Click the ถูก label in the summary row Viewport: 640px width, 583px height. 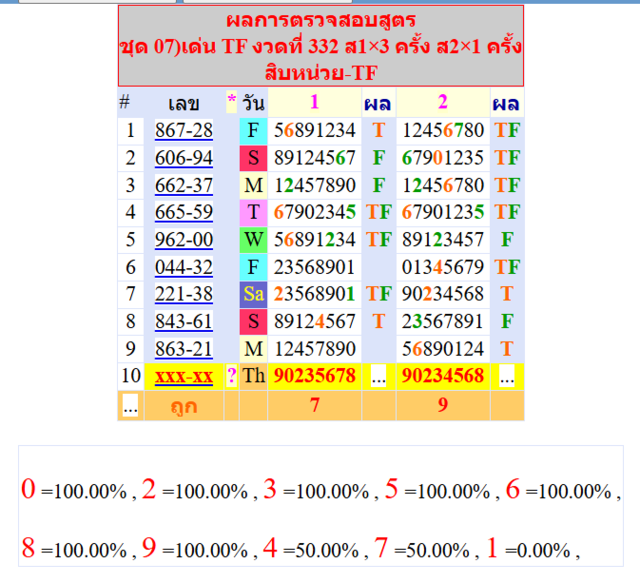click(x=184, y=407)
